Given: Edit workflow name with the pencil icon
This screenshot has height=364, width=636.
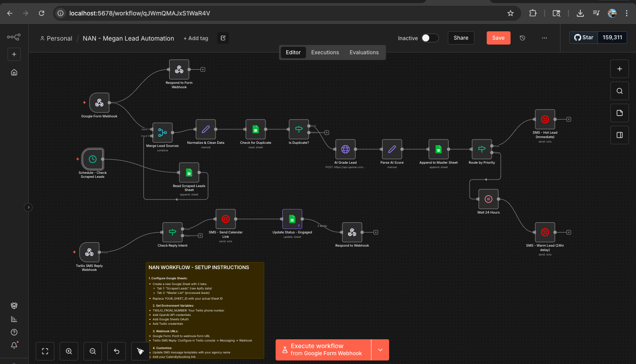Looking at the screenshot, I should tap(223, 38).
